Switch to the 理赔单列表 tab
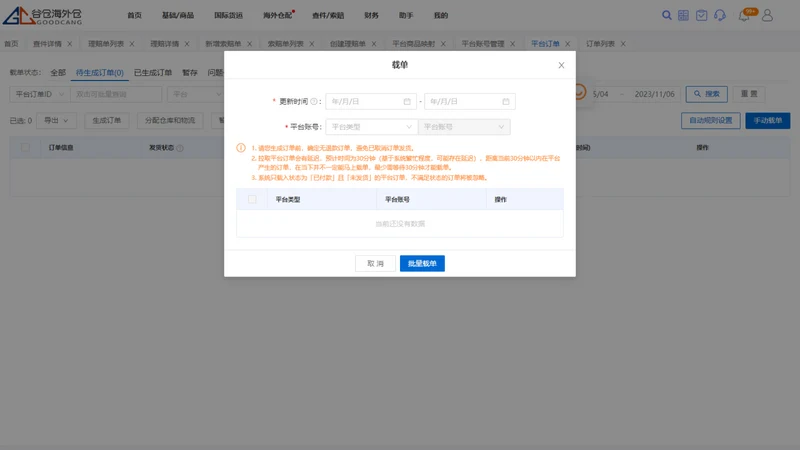Screen dimensions: 800x450 [106, 44]
